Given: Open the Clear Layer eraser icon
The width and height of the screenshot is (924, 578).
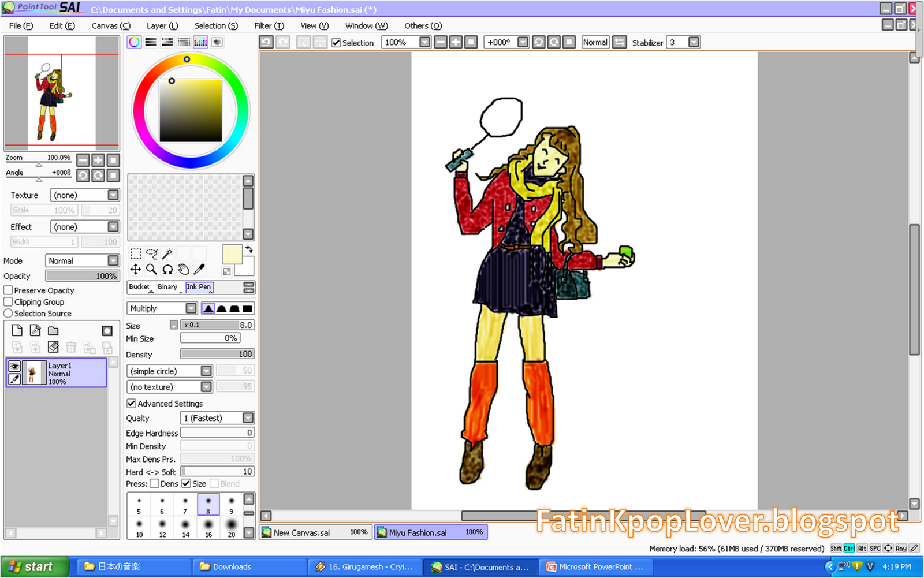Looking at the screenshot, I should 53,346.
